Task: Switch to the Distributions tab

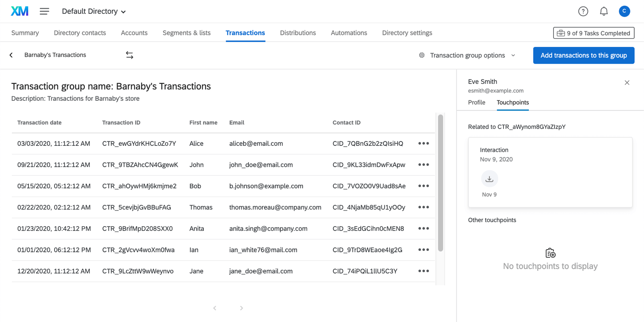Action: pyautogui.click(x=298, y=33)
